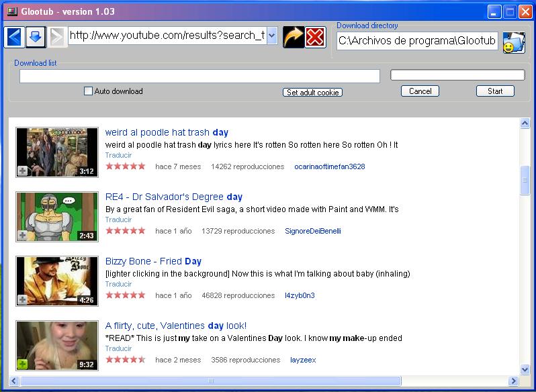Open the 'weird al poodle hat trash day' link
The image size is (536, 392).
click(x=167, y=132)
